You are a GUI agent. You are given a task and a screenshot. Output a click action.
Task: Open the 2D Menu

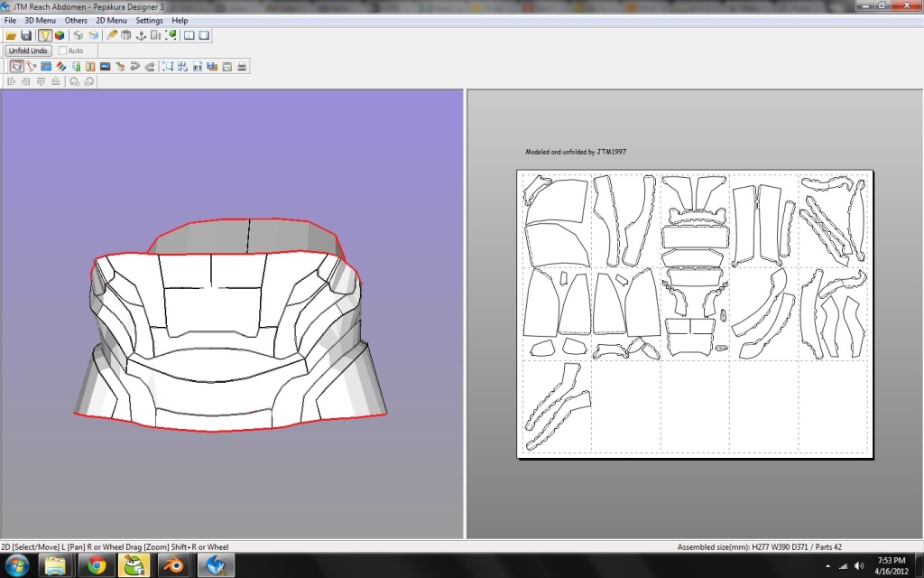tap(112, 20)
